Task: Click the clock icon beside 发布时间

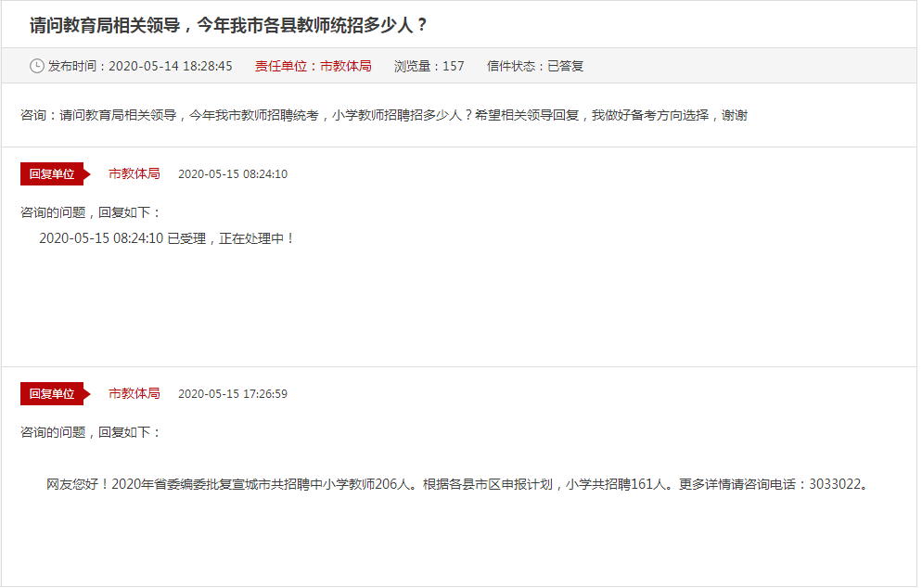Action: (x=37, y=66)
